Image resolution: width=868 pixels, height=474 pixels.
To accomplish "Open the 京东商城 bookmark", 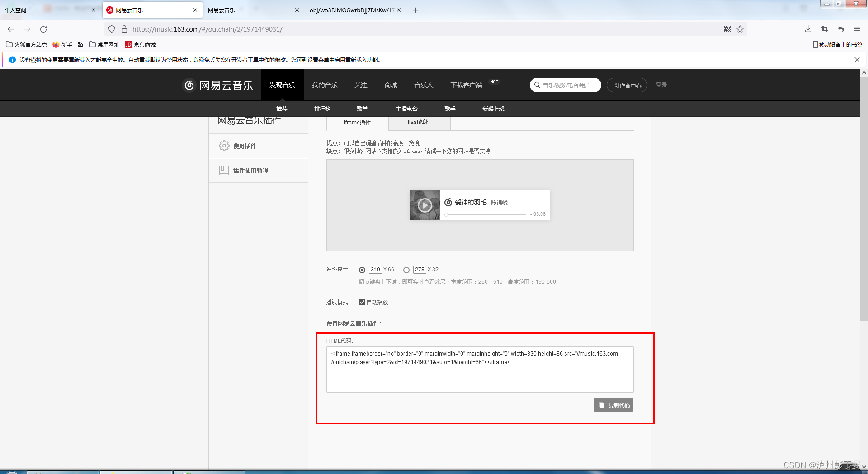I will [x=140, y=44].
